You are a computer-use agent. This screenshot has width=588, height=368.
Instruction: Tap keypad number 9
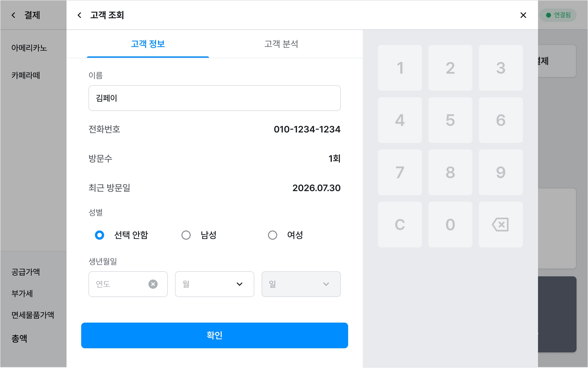coord(501,172)
